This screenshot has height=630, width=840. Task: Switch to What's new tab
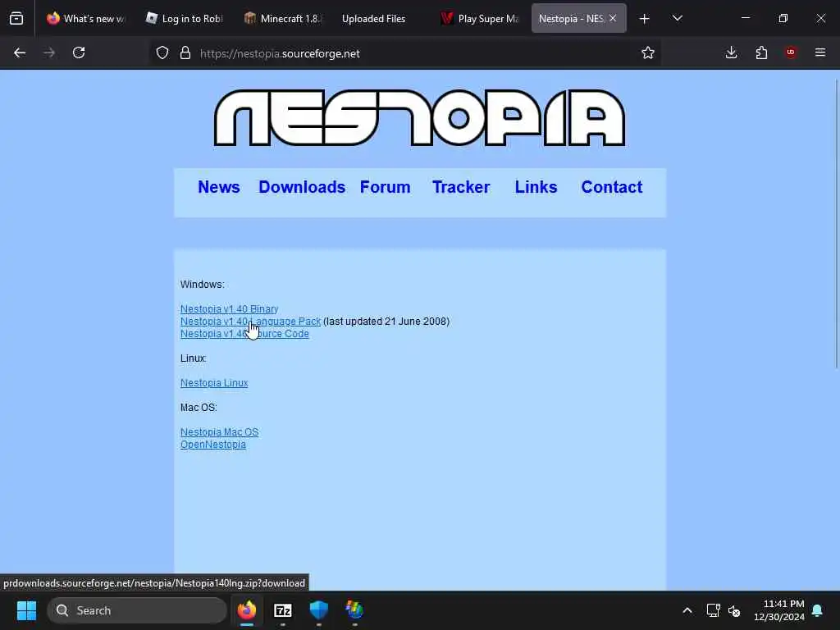(x=85, y=19)
